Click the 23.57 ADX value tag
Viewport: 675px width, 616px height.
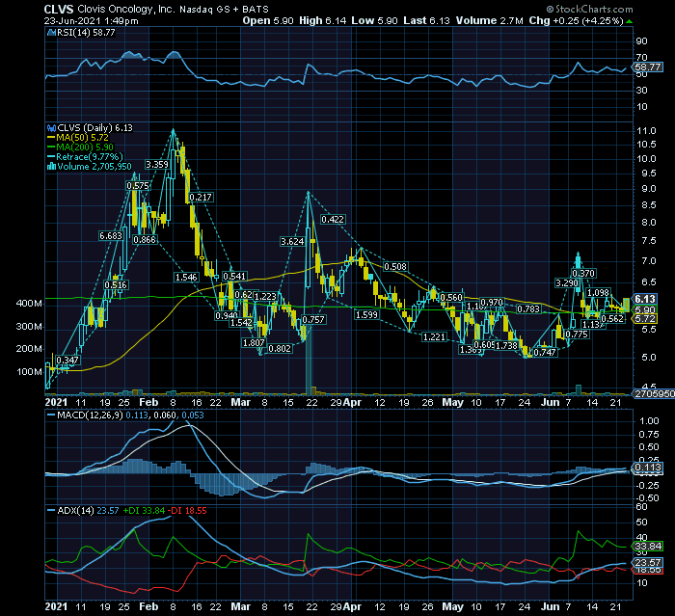point(647,562)
